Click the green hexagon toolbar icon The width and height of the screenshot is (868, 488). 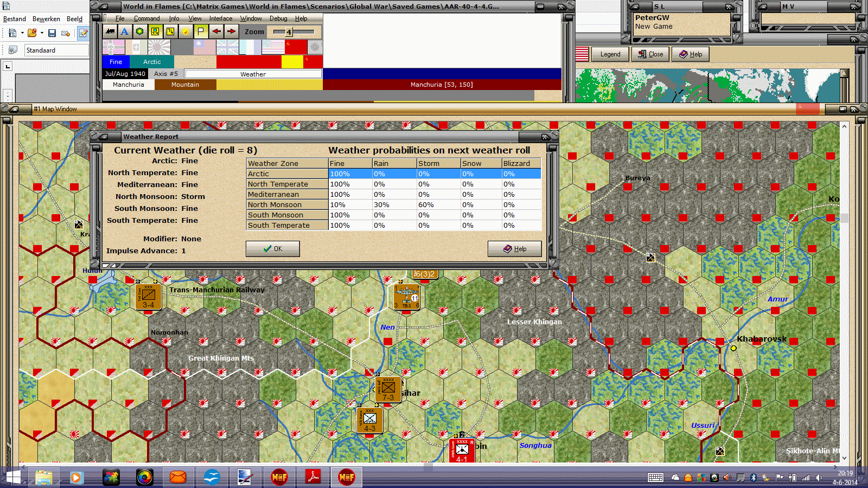140,31
